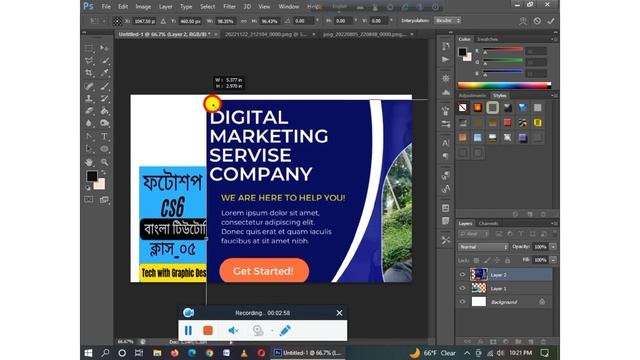The image size is (640, 360).
Task: Switch to the Swatches tab
Action: pyautogui.click(x=488, y=39)
